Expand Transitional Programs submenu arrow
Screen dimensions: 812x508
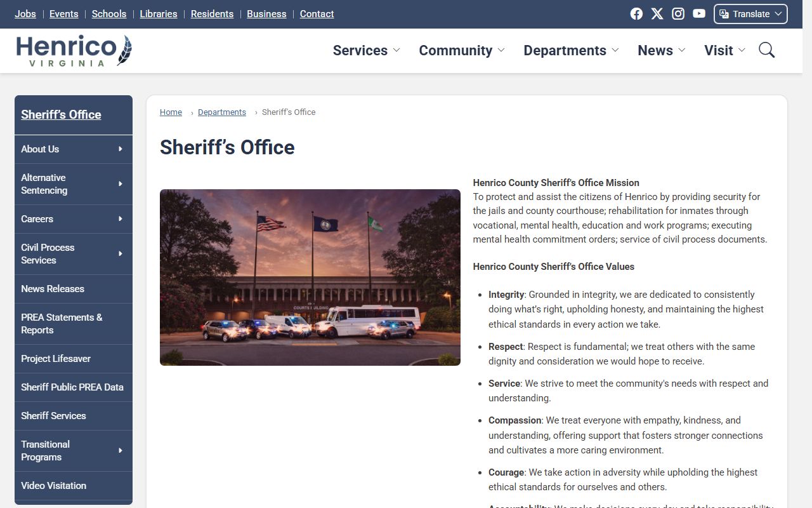pos(120,451)
